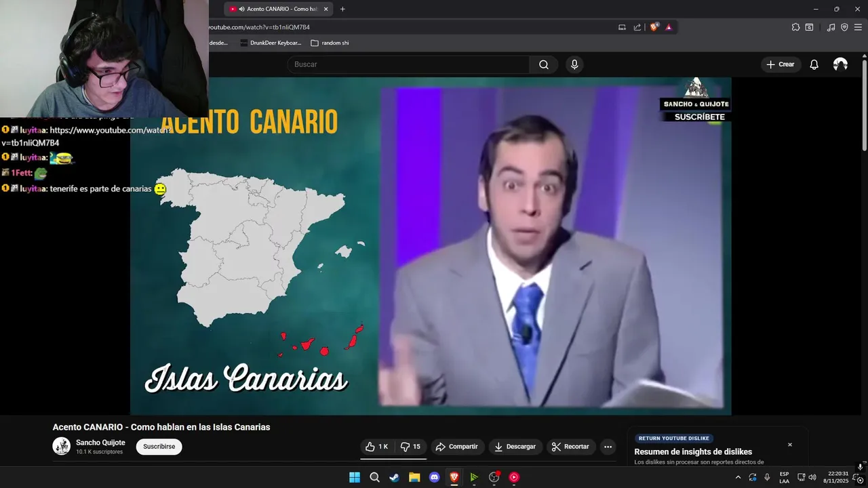This screenshot has height=488, width=868.
Task: Open the music note playlist icon
Action: (831, 27)
